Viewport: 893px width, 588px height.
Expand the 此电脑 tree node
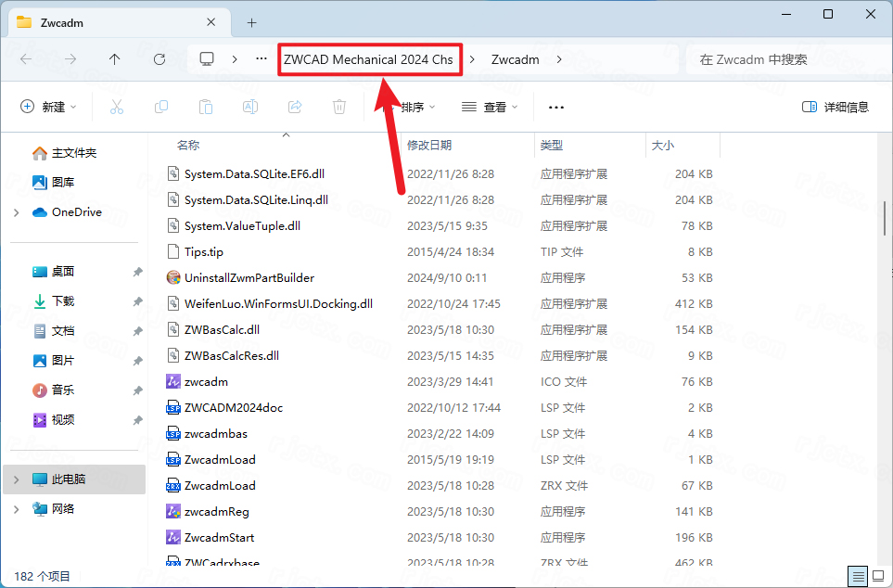17,479
